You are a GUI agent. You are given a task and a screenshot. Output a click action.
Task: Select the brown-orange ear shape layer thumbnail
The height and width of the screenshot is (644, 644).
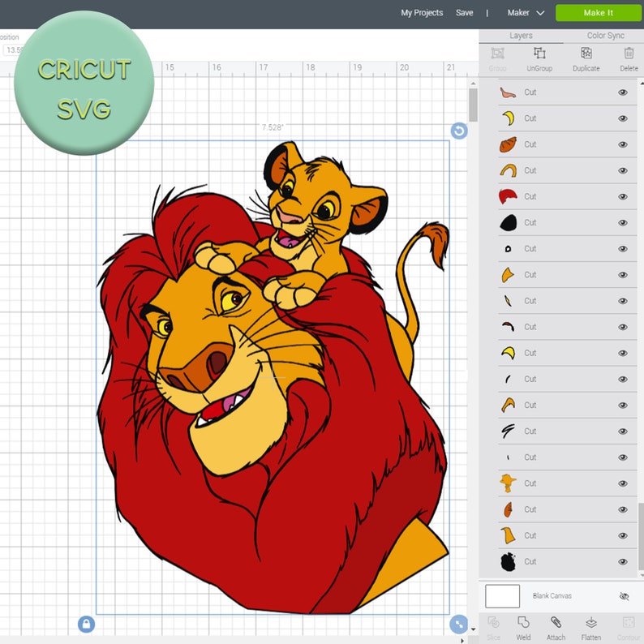[x=508, y=509]
